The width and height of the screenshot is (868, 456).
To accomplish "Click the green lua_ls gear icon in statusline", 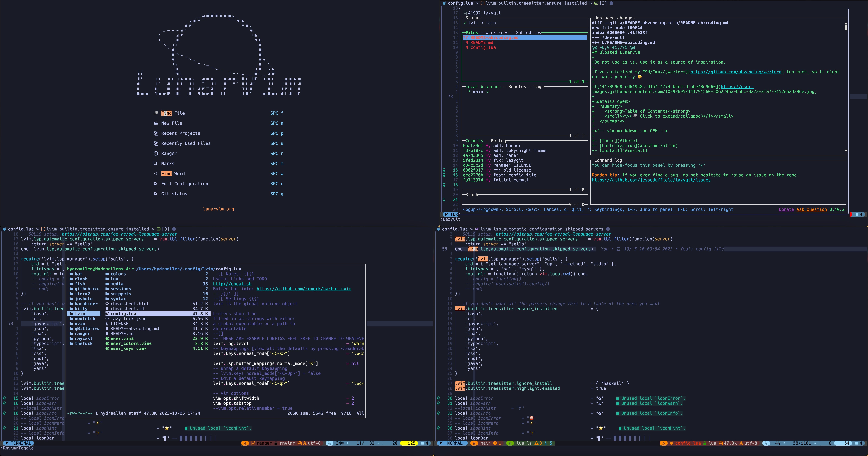I will [510, 443].
